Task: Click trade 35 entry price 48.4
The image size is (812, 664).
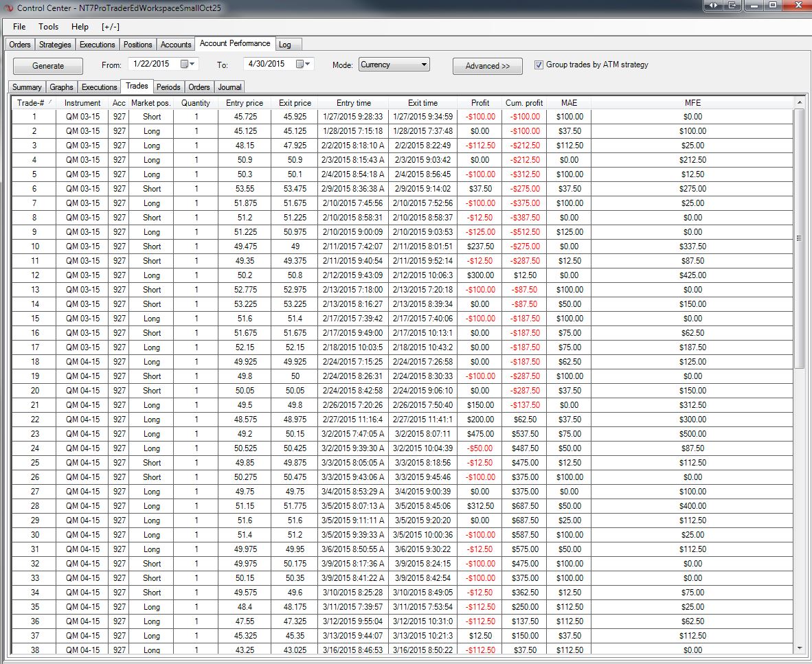Action: (245, 606)
